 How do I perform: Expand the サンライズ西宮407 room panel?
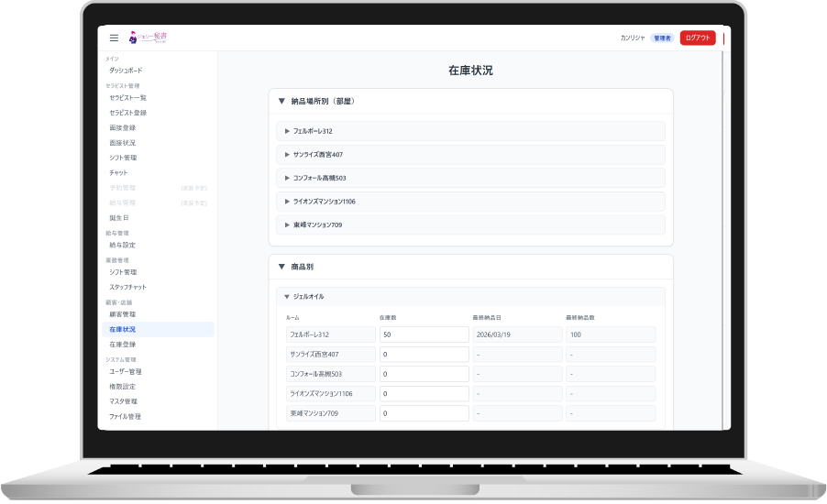470,155
